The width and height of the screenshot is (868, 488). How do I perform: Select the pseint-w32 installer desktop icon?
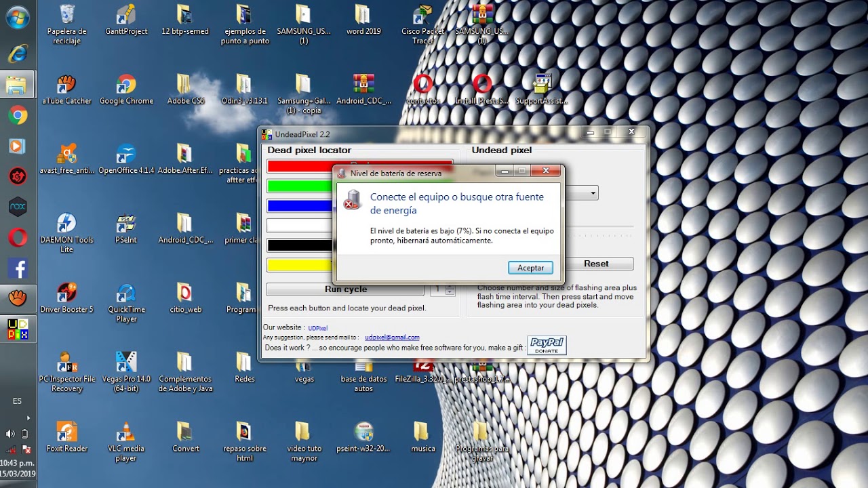click(363, 437)
